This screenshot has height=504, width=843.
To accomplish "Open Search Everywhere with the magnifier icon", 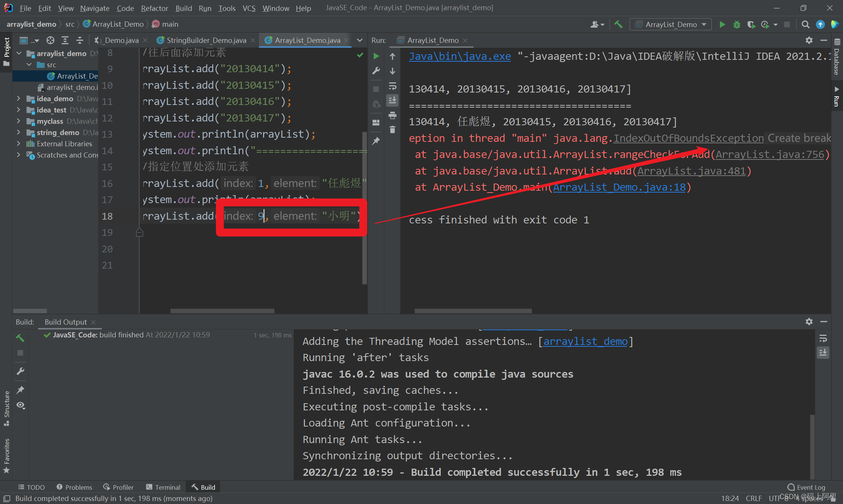I will click(805, 24).
